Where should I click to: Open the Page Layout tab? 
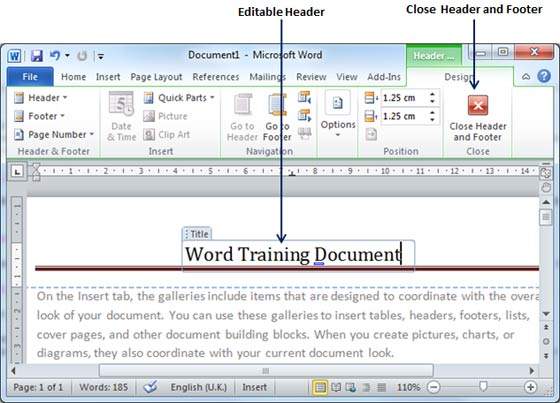[156, 77]
